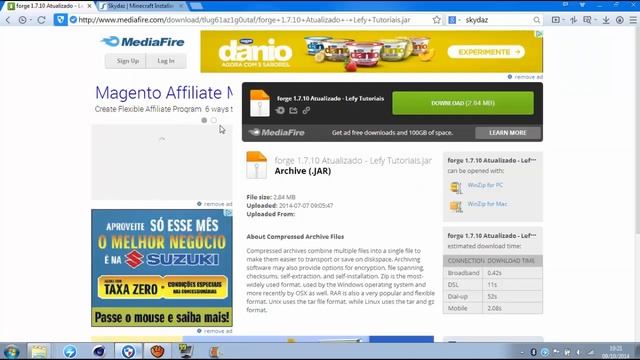Open the browser hamburger menu
Screen dimensions: 640x360
point(633,20)
